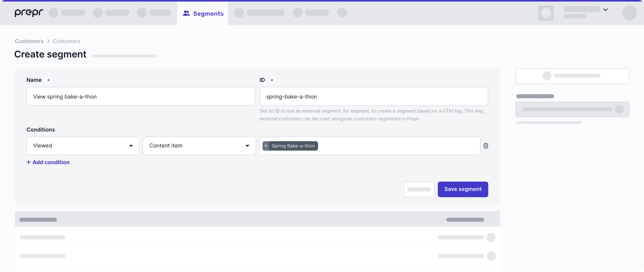Click the prepr logo
The height and width of the screenshot is (272, 644).
(x=29, y=13)
